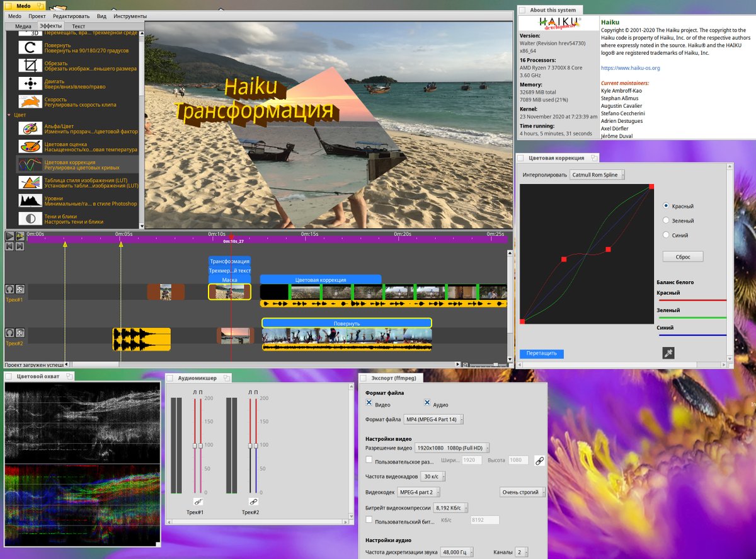Select the Повернуть effect bar on Трек#2

coord(346,323)
